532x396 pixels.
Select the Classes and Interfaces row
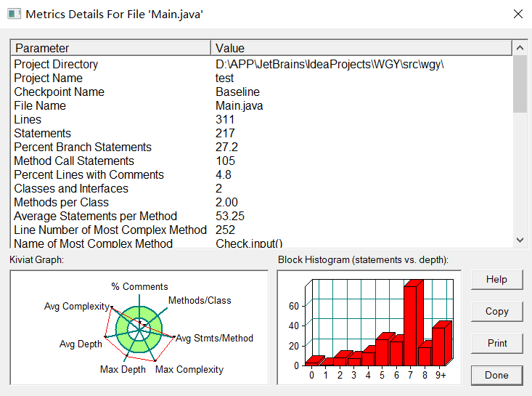click(x=261, y=188)
